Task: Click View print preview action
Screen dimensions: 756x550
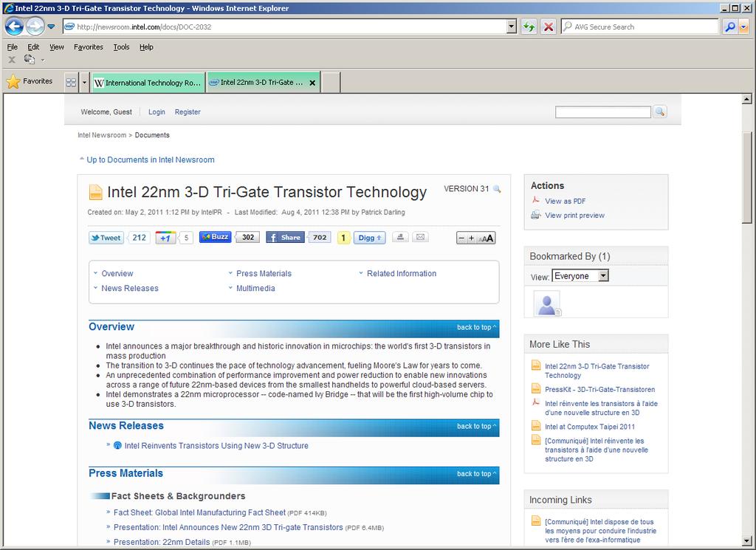Action: coord(574,216)
